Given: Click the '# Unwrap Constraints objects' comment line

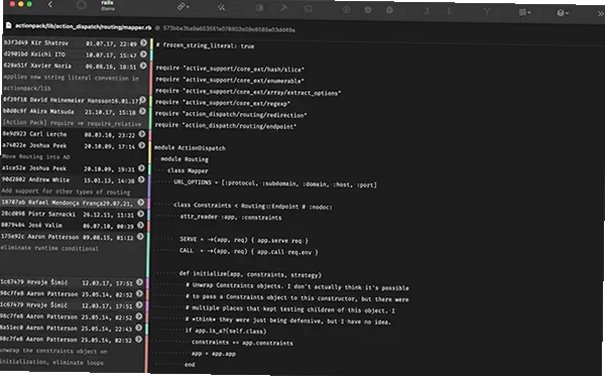Looking at the screenshot, I should 297,287.
